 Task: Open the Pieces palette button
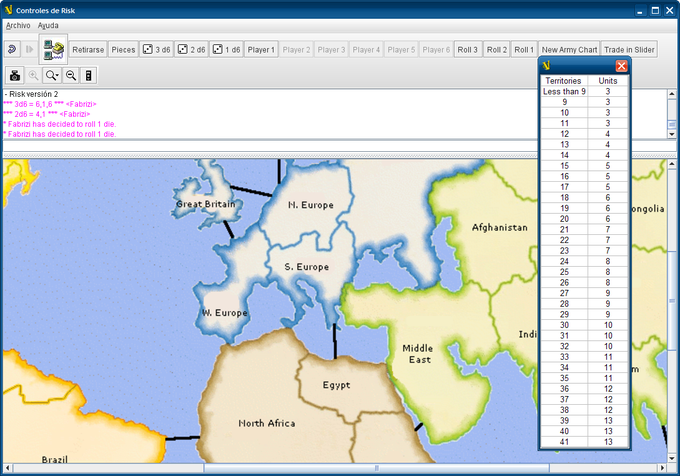coord(123,49)
